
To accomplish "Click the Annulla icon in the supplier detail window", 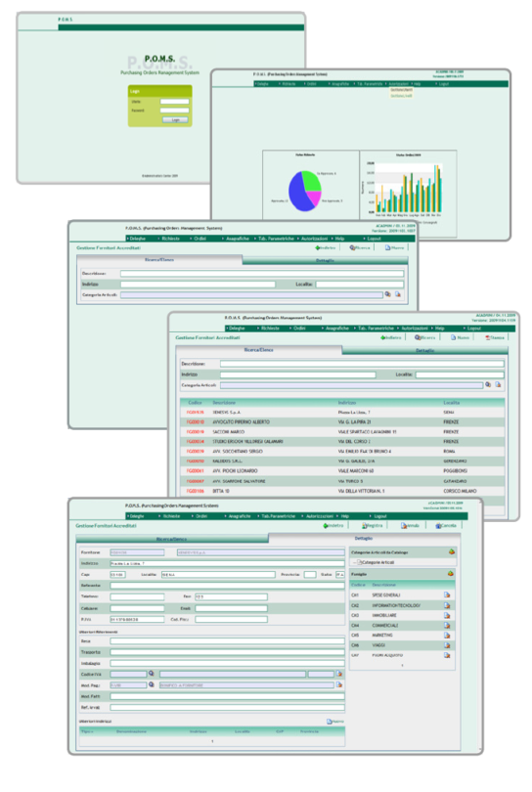I will pyautogui.click(x=410, y=526).
